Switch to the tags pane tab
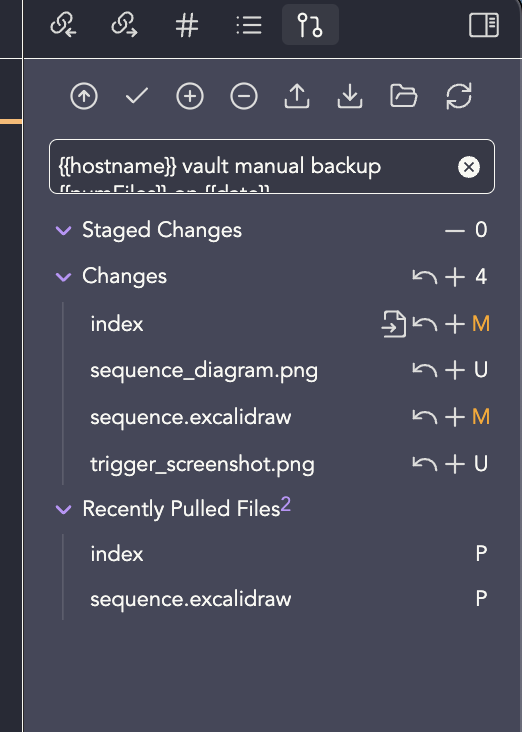Image resolution: width=522 pixels, height=732 pixels. pyautogui.click(x=187, y=25)
